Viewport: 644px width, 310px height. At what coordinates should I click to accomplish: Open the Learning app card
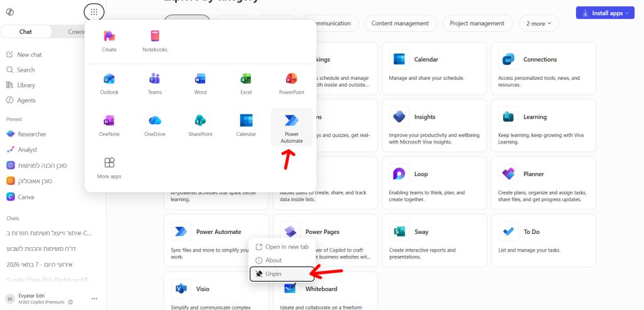pos(543,126)
